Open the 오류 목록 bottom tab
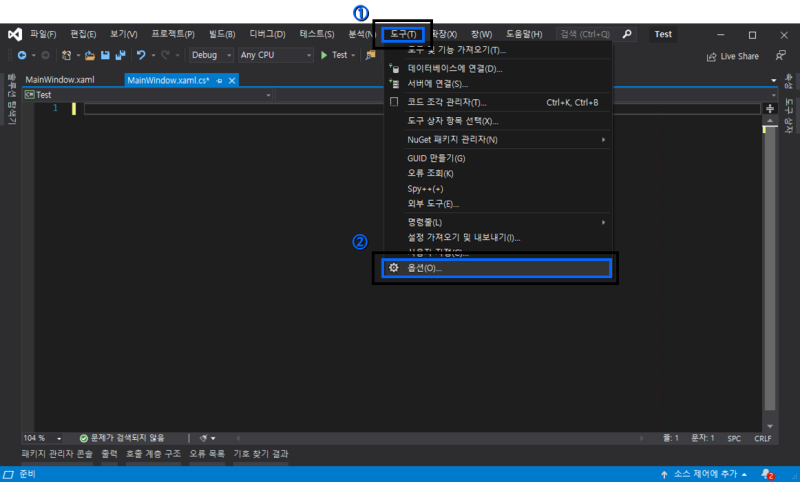The height and width of the screenshot is (482, 800). (x=207, y=453)
